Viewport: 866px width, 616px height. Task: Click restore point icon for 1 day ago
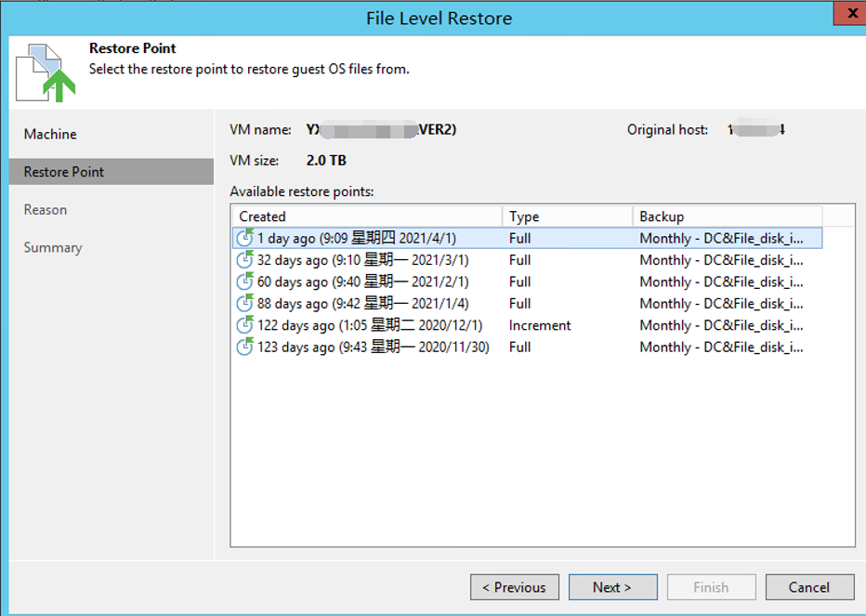pyautogui.click(x=245, y=238)
